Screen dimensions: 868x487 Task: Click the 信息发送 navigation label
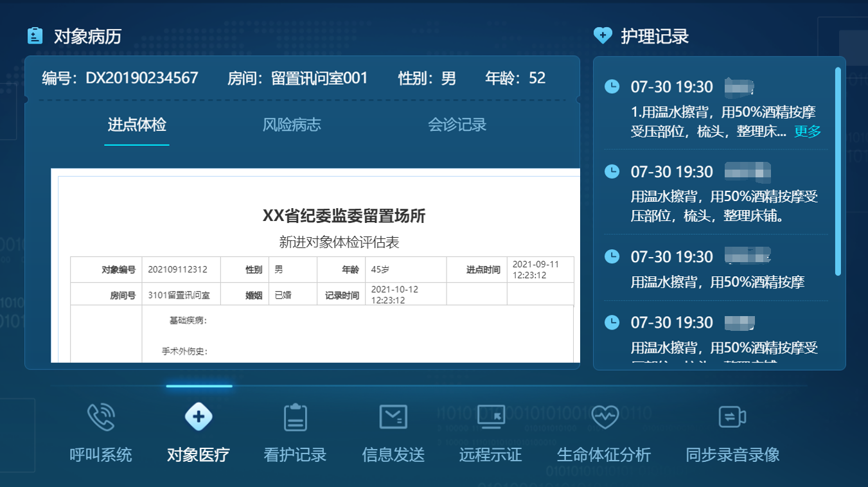[393, 454]
